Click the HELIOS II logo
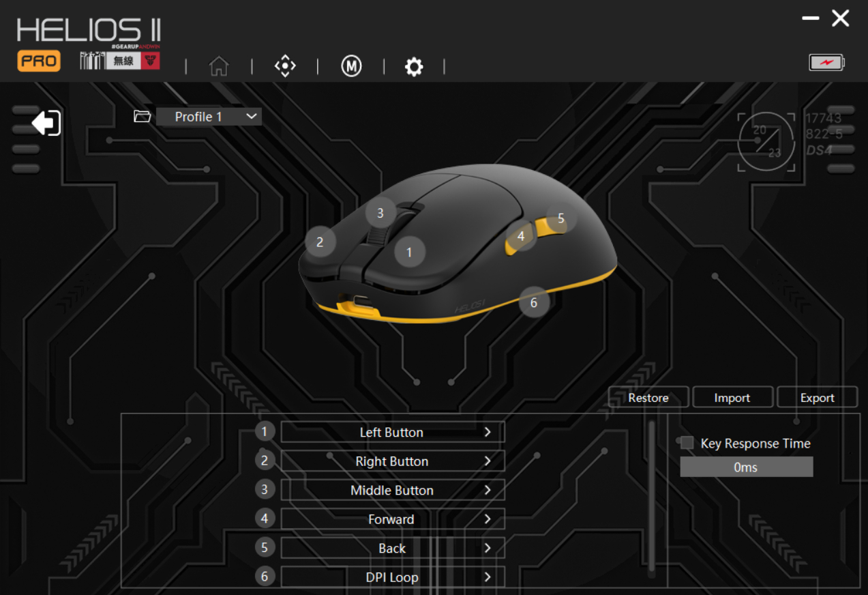Screen dimensions: 868x595 click(89, 31)
